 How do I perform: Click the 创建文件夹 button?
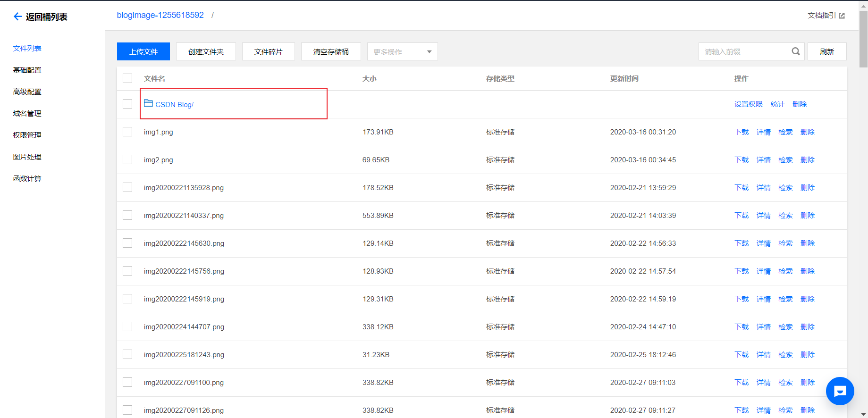206,51
